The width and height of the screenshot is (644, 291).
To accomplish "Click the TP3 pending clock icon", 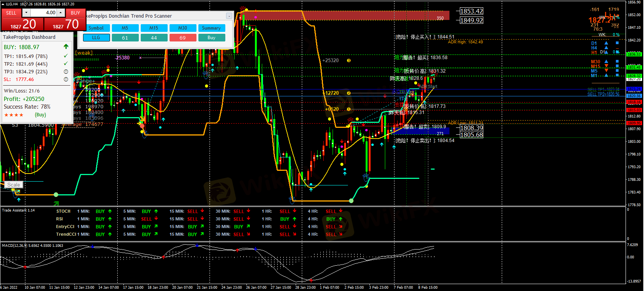I will coord(66,72).
